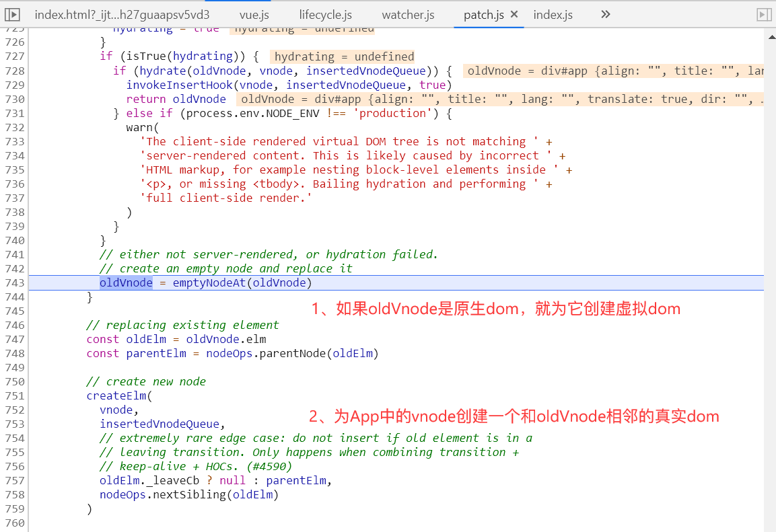The width and height of the screenshot is (776, 532).
Task: Set breakpoint on line number 758
Action: [x=14, y=495]
